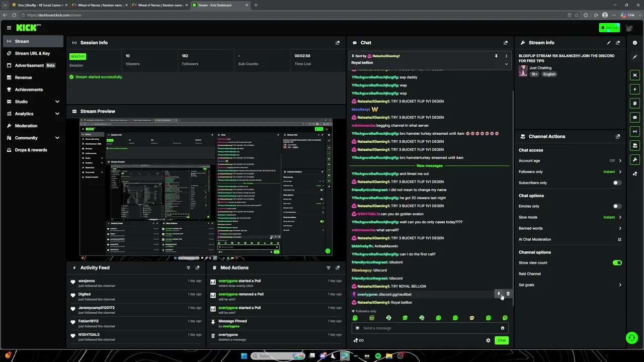Pop out the Session Info panel

pyautogui.click(x=337, y=43)
